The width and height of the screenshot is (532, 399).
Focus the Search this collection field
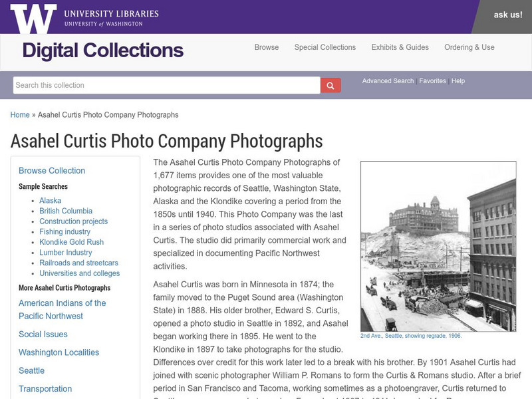(167, 85)
